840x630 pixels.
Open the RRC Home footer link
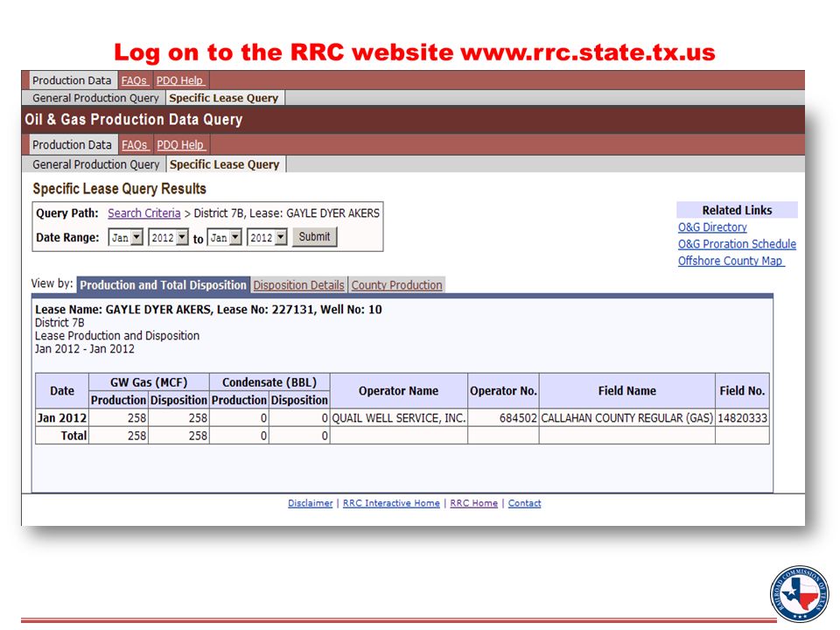473,503
